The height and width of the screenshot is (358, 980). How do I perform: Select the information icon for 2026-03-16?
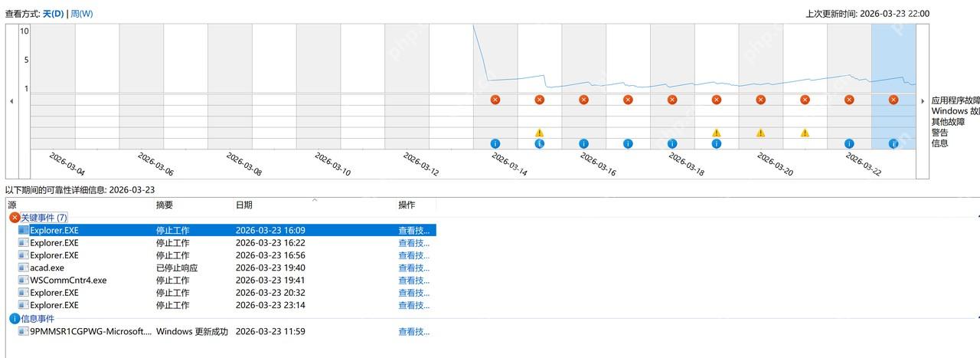coord(583,143)
